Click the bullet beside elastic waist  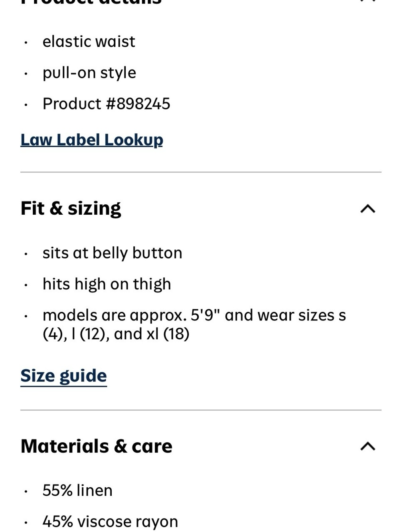pos(26,42)
